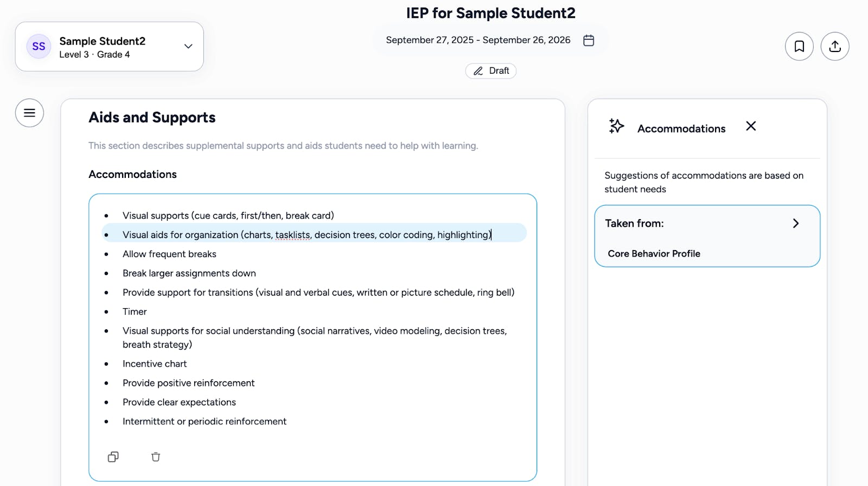
Task: Click the AI sparkle suggestions icon
Action: [x=616, y=126]
